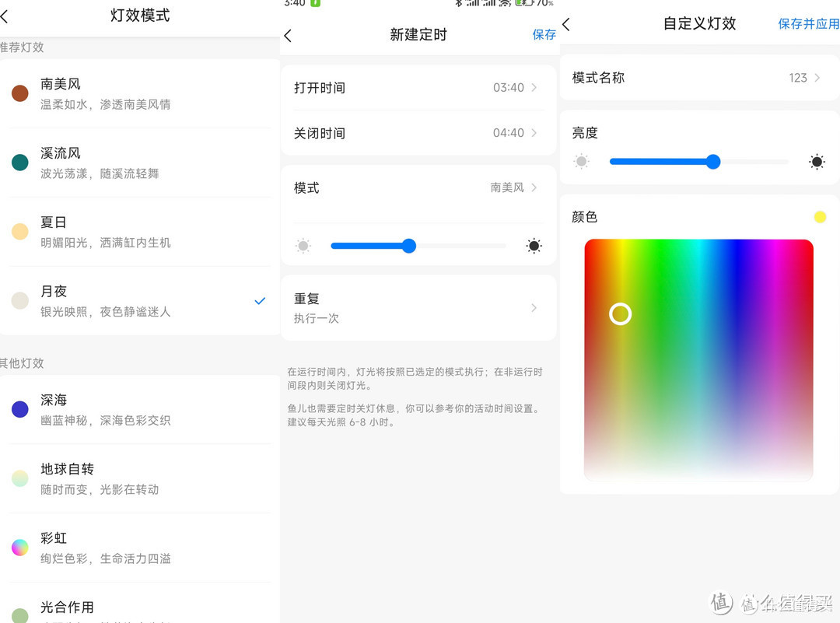Select the 月夜 pale color icon

tap(19, 300)
